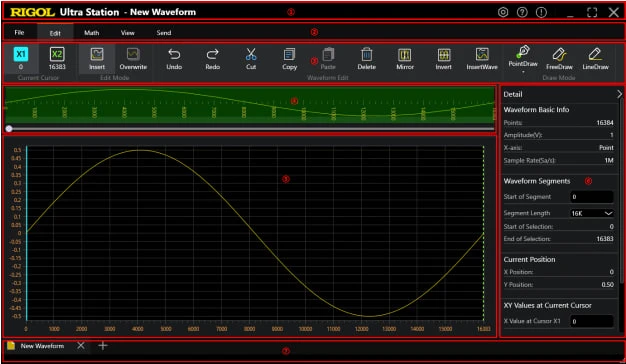Undo the last waveform edit
This screenshot has height=364, width=626.
174,59
